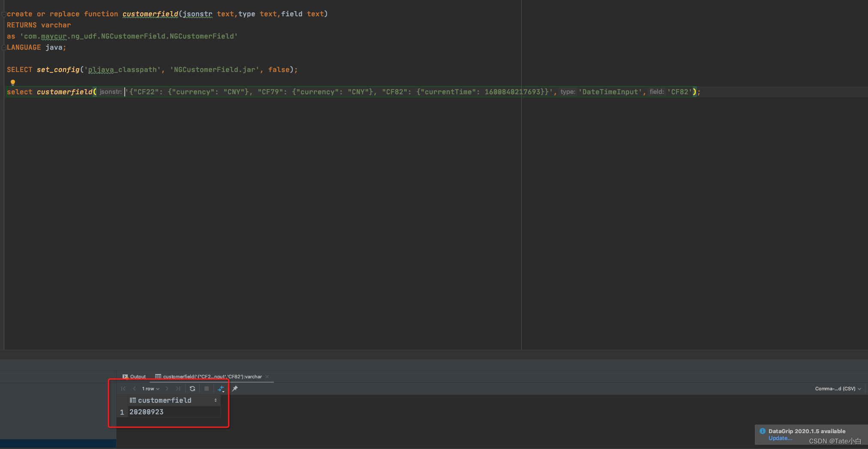Place cursor in 'RETURNS varchar' line
The image size is (868, 449).
[x=39, y=25]
